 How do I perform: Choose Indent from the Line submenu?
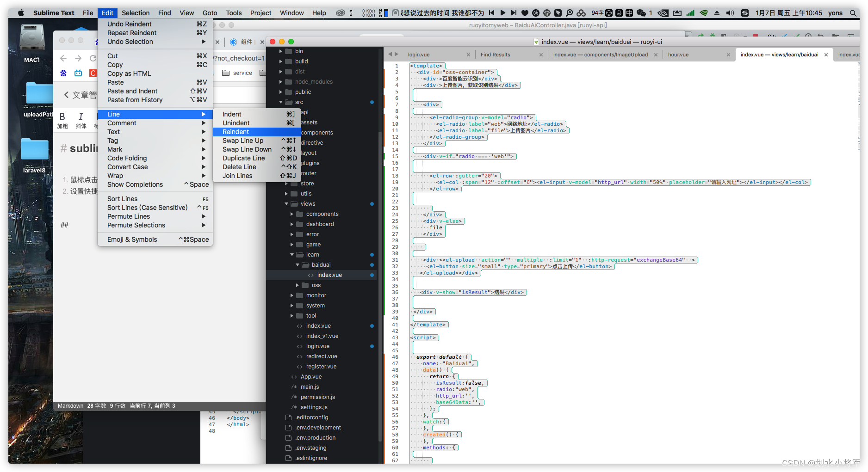[256, 114]
